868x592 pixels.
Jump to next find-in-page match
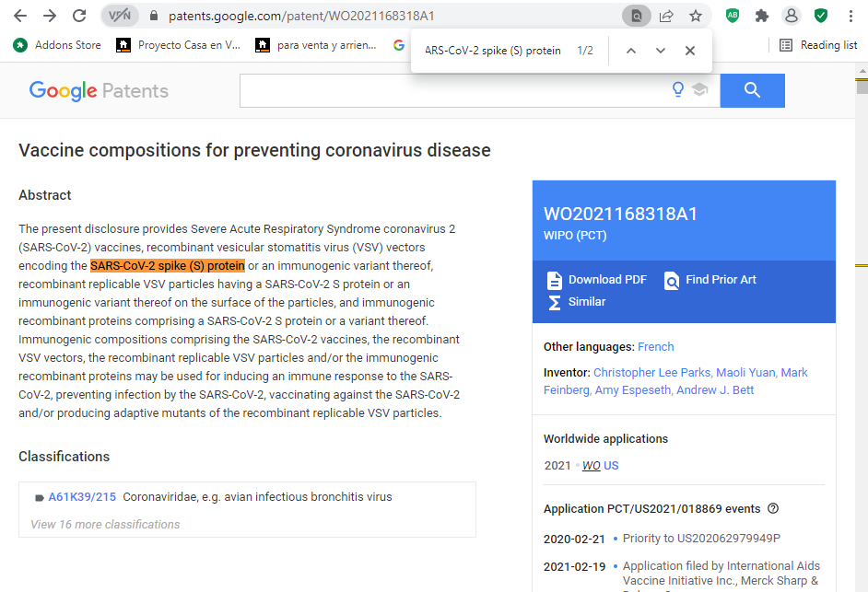661,51
